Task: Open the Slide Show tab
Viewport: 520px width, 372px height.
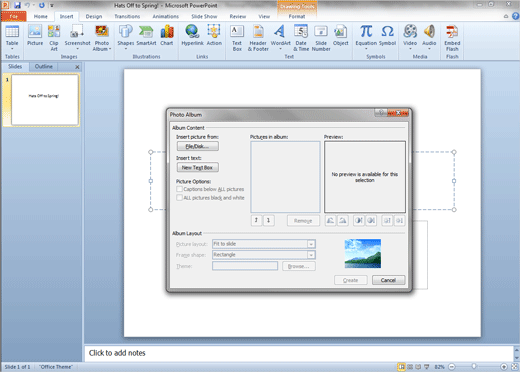Action: click(x=204, y=16)
